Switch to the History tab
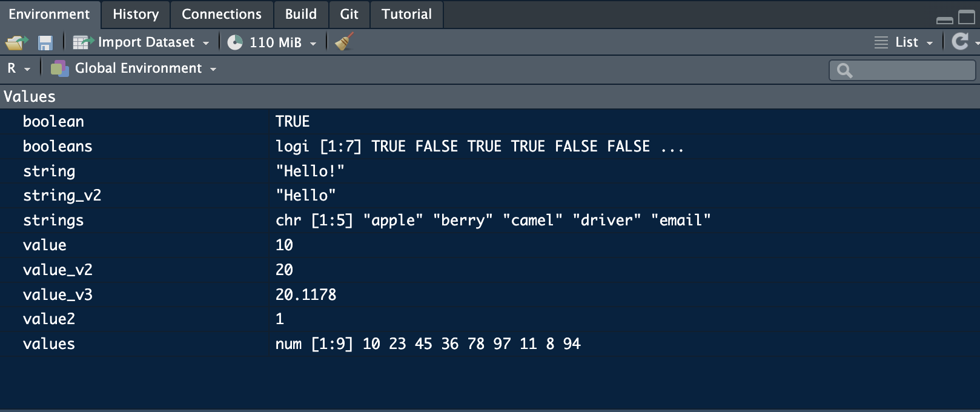 click(136, 15)
